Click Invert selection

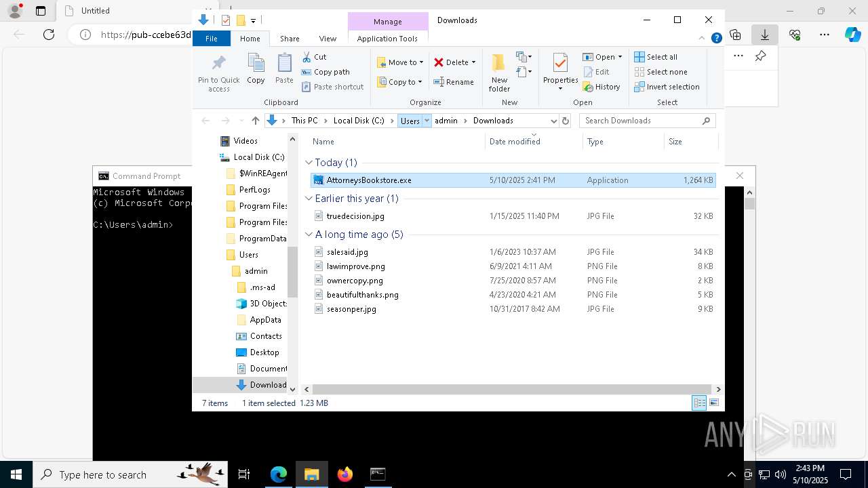point(667,87)
